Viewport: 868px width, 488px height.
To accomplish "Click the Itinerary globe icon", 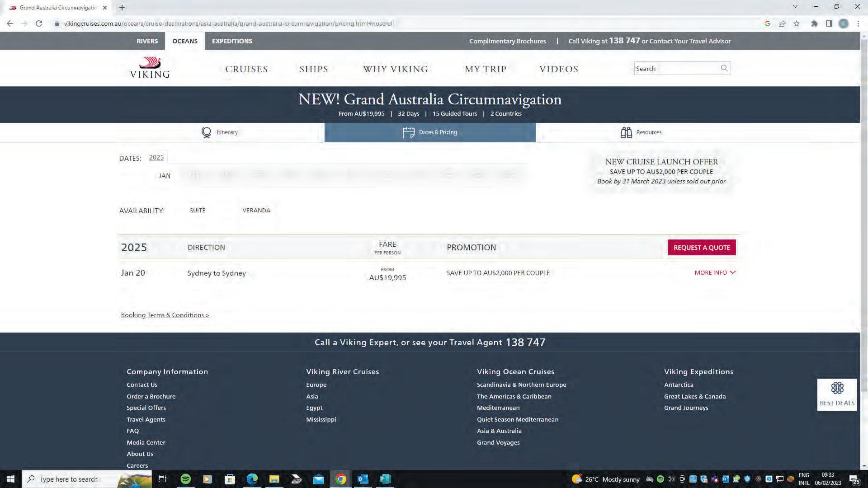I will [x=206, y=132].
